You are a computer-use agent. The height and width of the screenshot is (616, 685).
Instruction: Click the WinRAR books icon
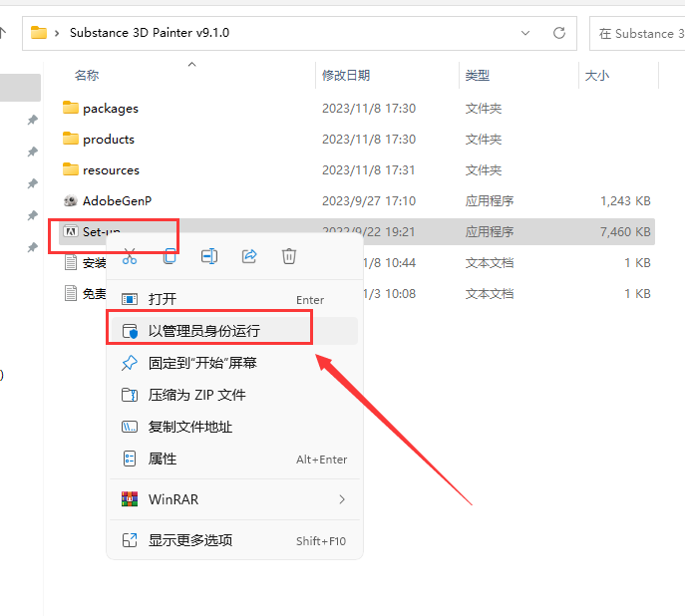tap(130, 499)
